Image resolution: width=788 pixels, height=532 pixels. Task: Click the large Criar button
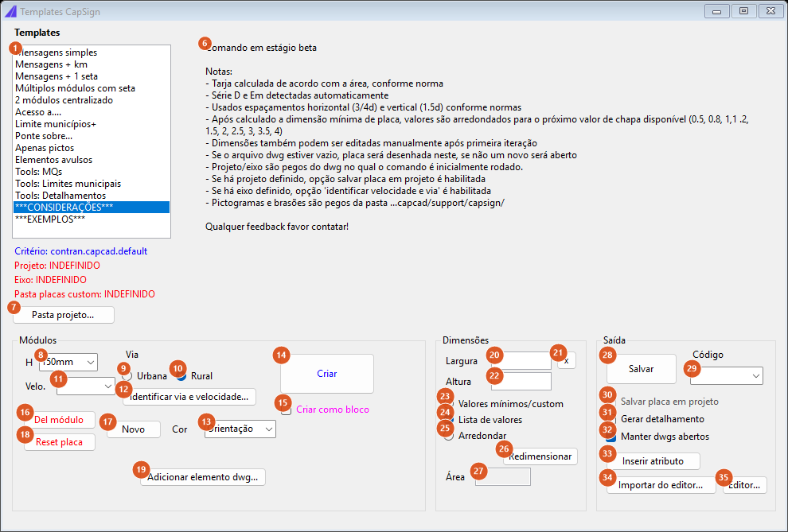(327, 374)
